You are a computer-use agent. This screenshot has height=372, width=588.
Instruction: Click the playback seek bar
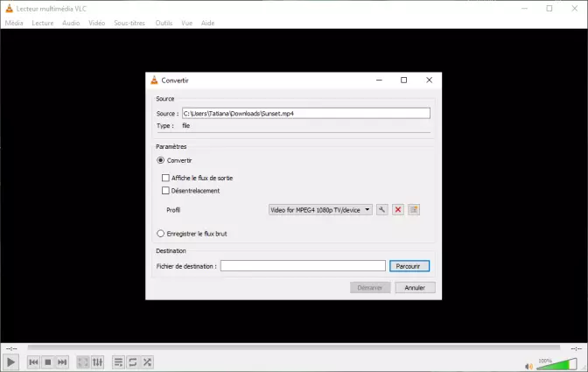click(x=294, y=348)
